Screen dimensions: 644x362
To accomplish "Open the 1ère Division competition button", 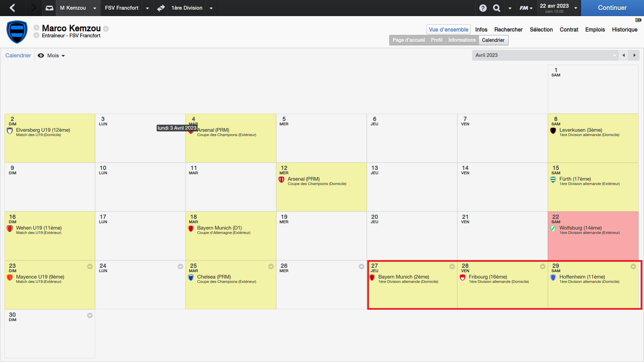I will [187, 8].
